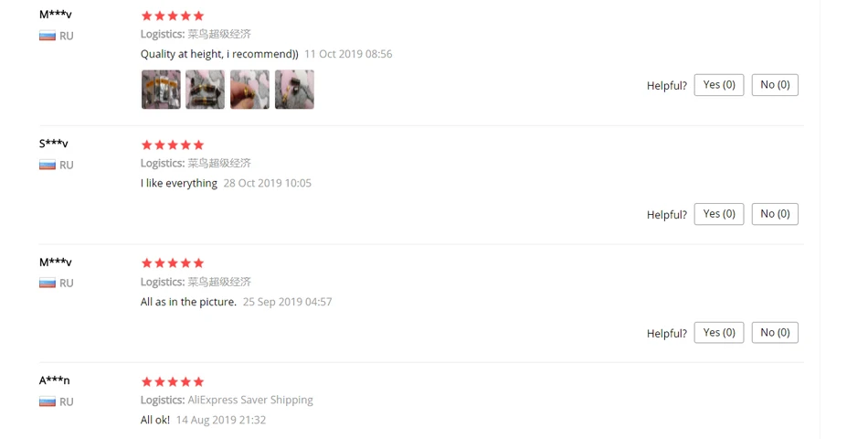Click star rating on the 11 Oct review

[x=173, y=16]
